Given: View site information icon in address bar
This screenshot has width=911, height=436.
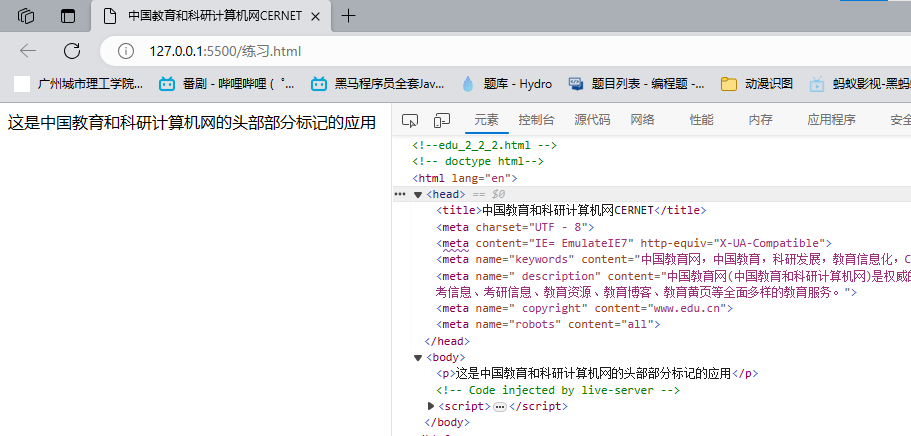Looking at the screenshot, I should click(125, 51).
